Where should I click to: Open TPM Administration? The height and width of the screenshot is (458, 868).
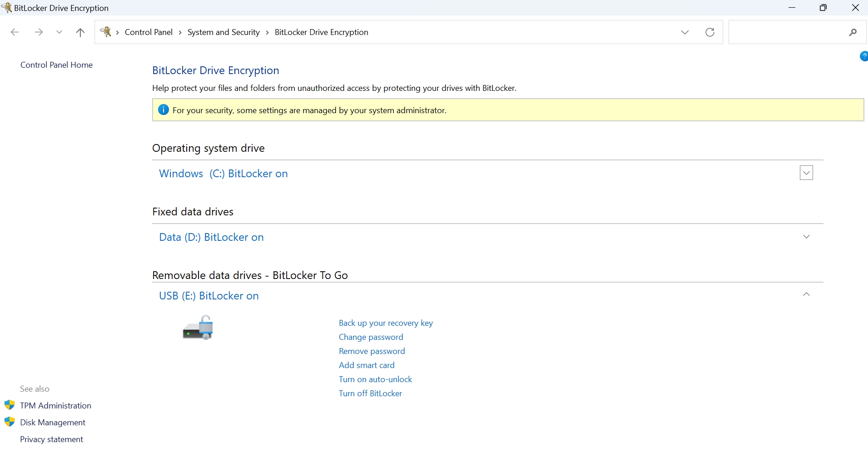point(55,406)
